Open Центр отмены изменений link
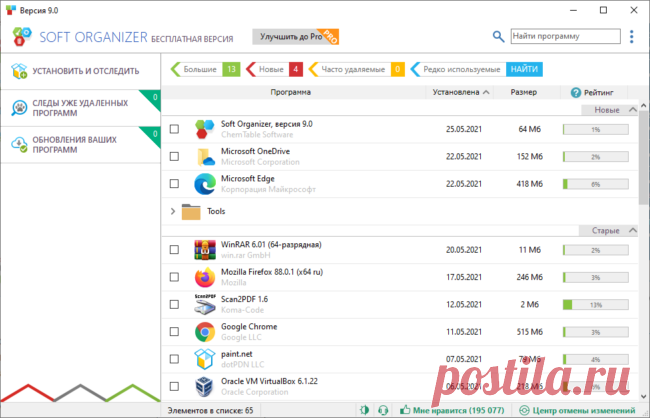650x418 pixels. [x=584, y=410]
